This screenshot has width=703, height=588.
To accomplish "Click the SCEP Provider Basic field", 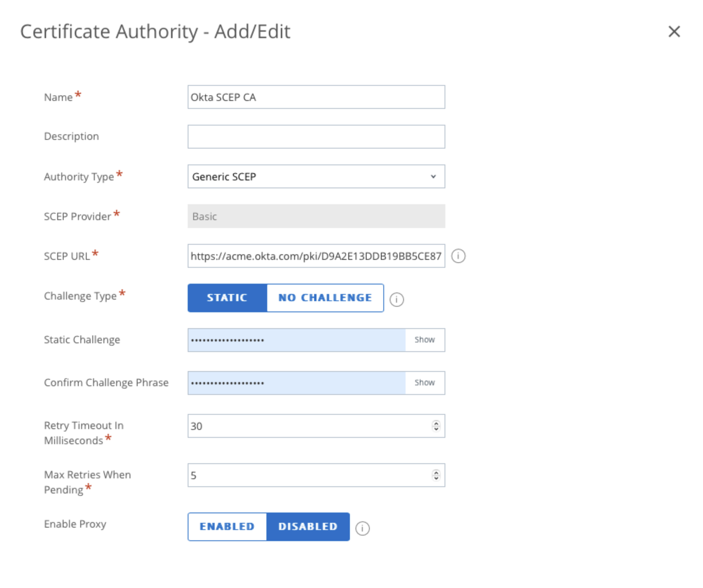I will pyautogui.click(x=316, y=216).
